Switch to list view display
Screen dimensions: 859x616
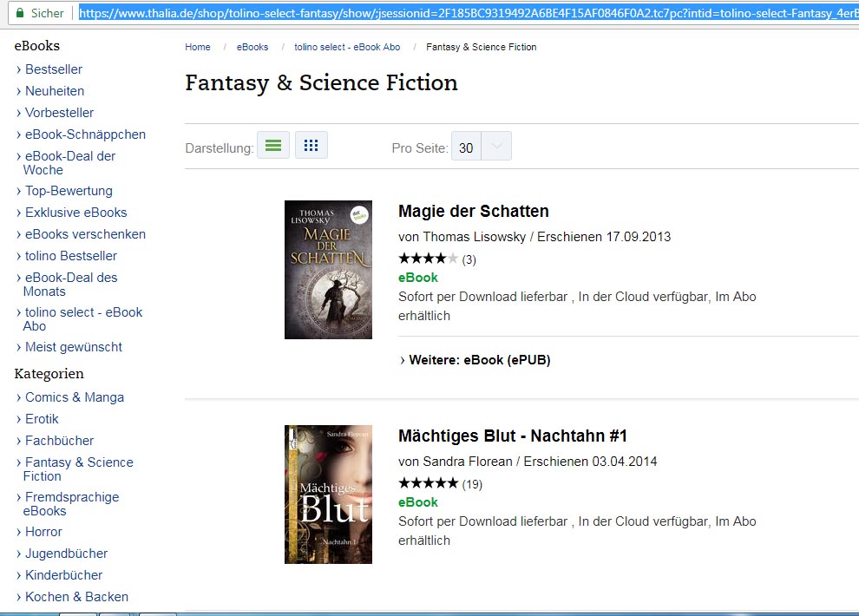[272, 145]
